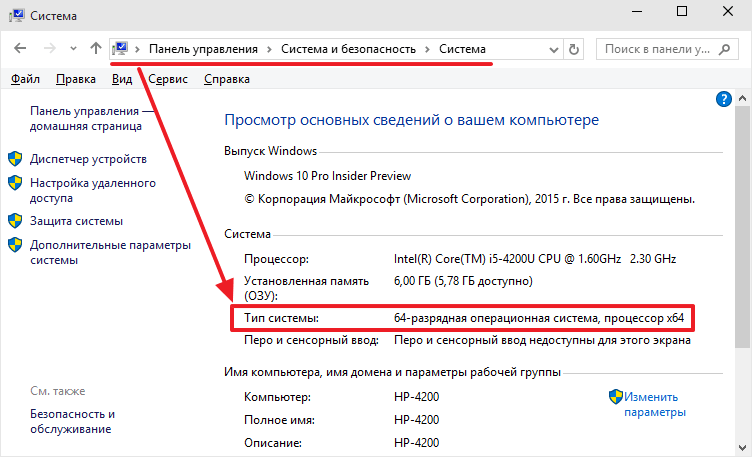The height and width of the screenshot is (457, 752).
Task: Open the Вид menu
Action: point(122,79)
